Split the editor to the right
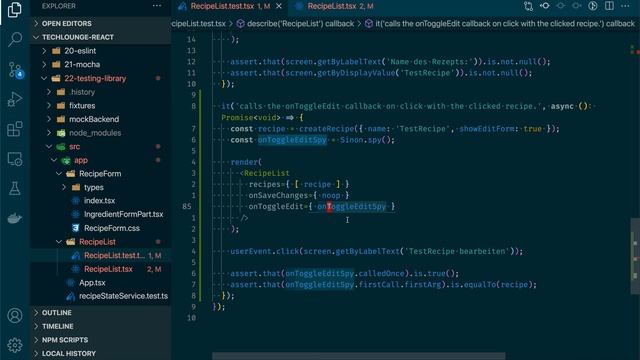640x360 pixels. (609, 6)
